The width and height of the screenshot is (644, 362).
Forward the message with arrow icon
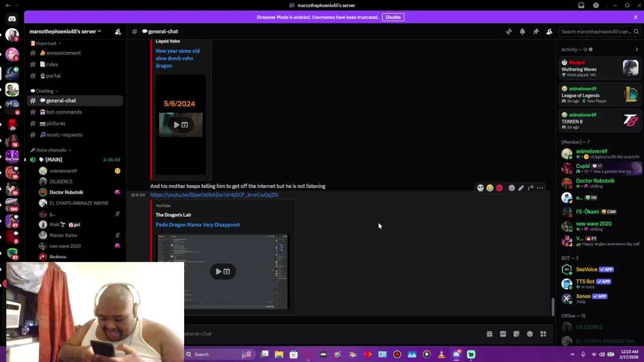coord(530,188)
